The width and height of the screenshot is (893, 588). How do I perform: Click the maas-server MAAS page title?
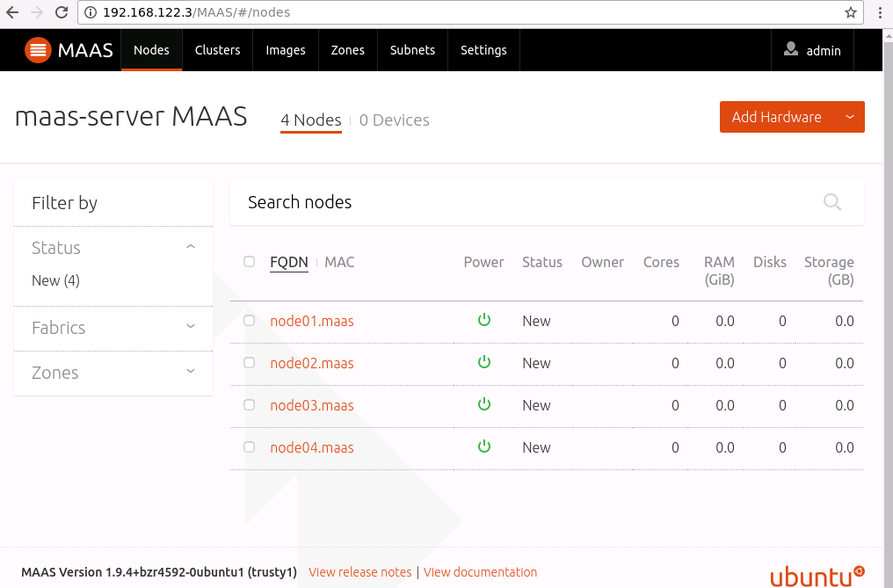131,116
